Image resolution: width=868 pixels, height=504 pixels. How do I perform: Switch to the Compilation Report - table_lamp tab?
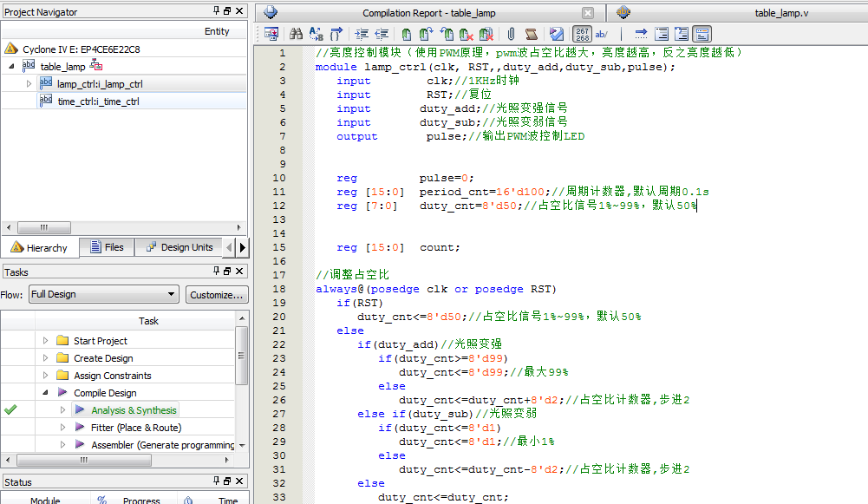[429, 13]
